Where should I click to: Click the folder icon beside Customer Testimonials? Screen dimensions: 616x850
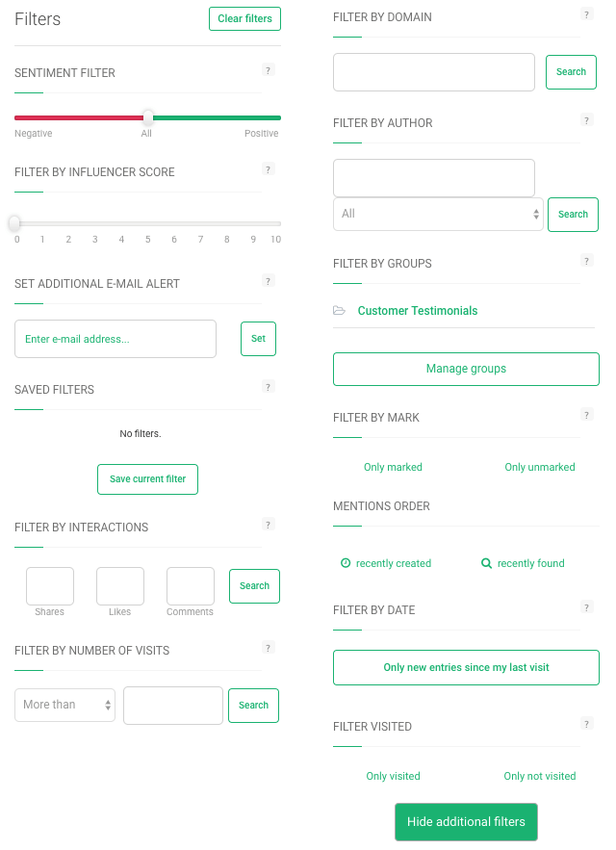tap(341, 310)
